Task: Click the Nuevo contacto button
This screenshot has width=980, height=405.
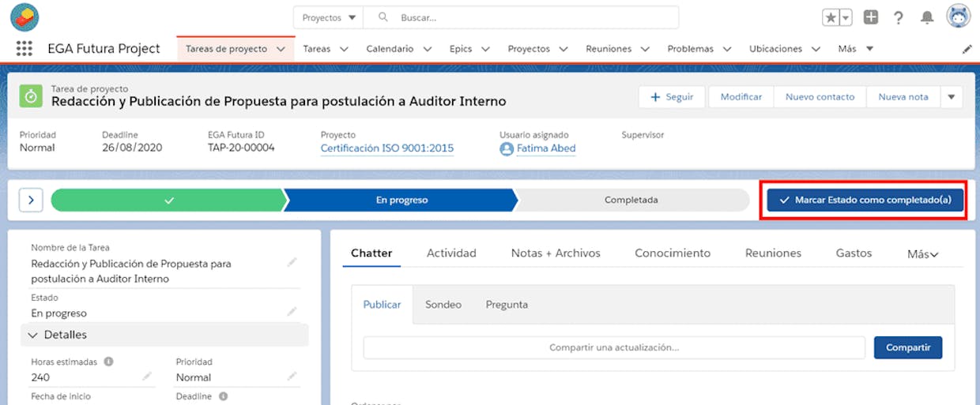Action: 820,97
